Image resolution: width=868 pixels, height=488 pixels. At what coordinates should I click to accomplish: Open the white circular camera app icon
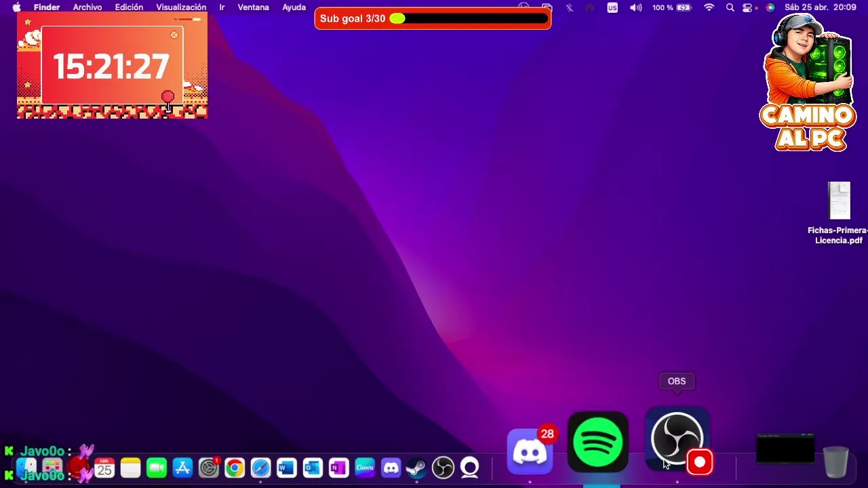(469, 468)
